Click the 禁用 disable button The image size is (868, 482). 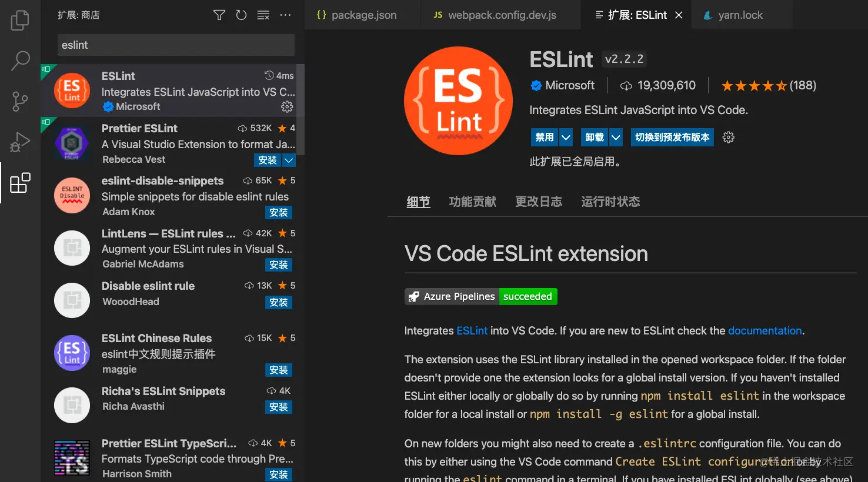[544, 138]
